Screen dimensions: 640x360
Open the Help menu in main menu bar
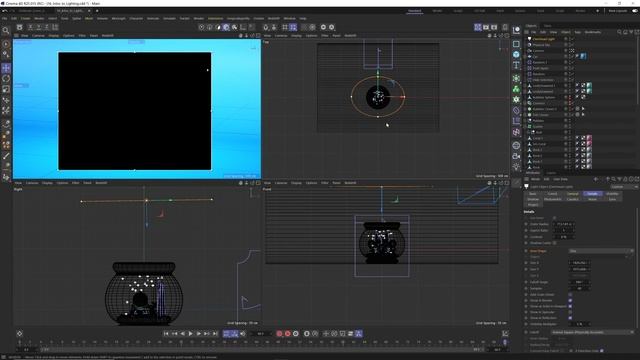(x=303, y=18)
